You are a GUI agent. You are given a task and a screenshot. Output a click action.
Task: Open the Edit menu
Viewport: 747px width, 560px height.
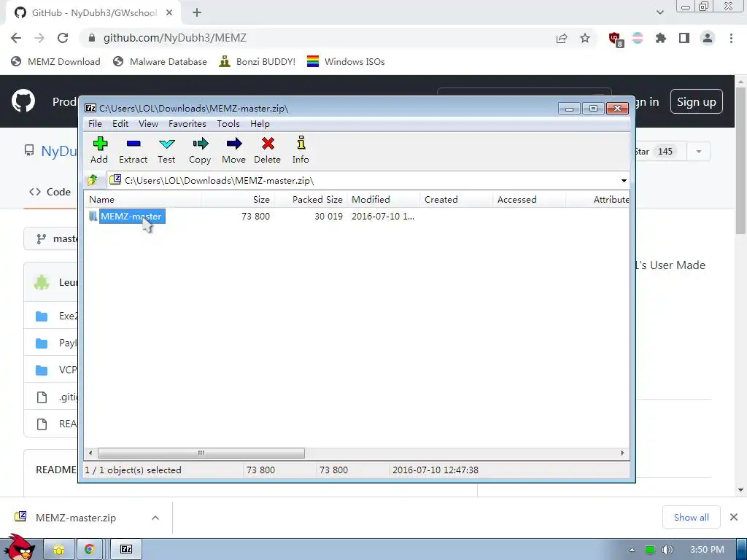(x=120, y=124)
